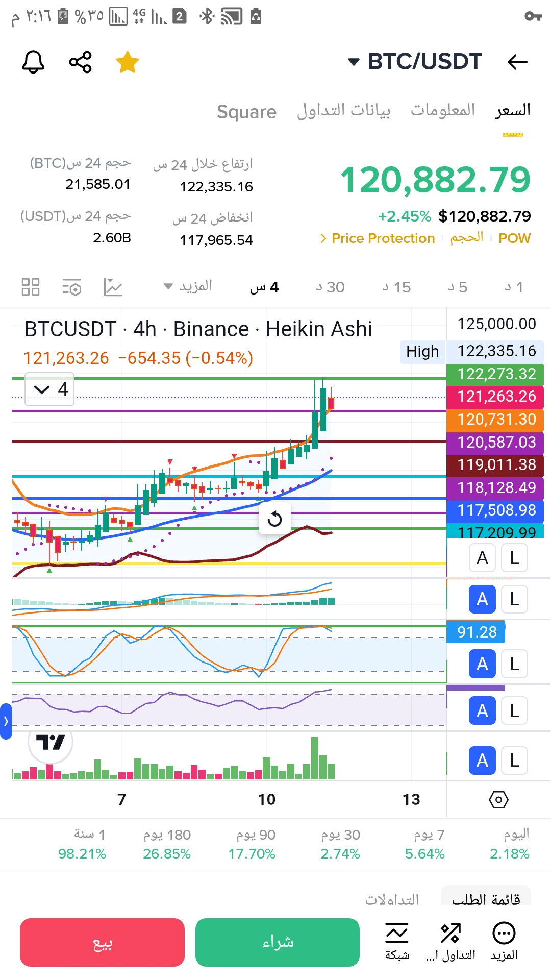Image resolution: width=551 pixels, height=980 pixels.
Task: Open price alert bell icon
Action: coord(33,62)
